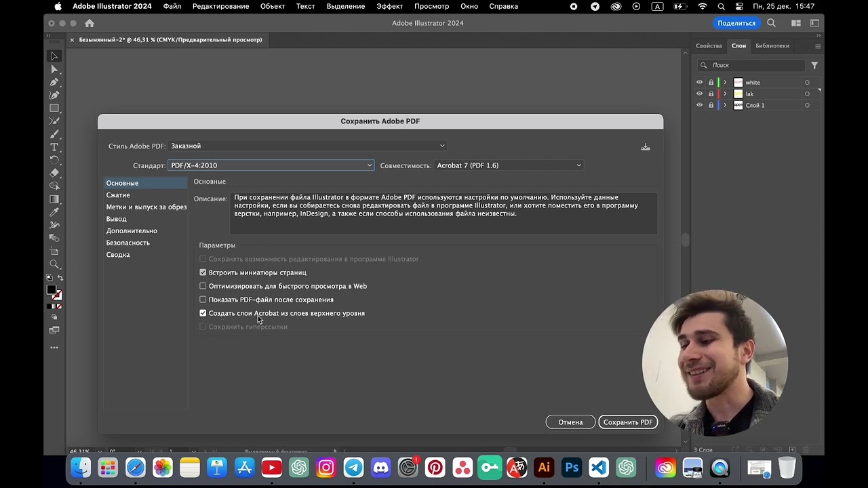Select the Direct Selection tool in toolbar
This screenshot has height=488, width=868.
(54, 69)
